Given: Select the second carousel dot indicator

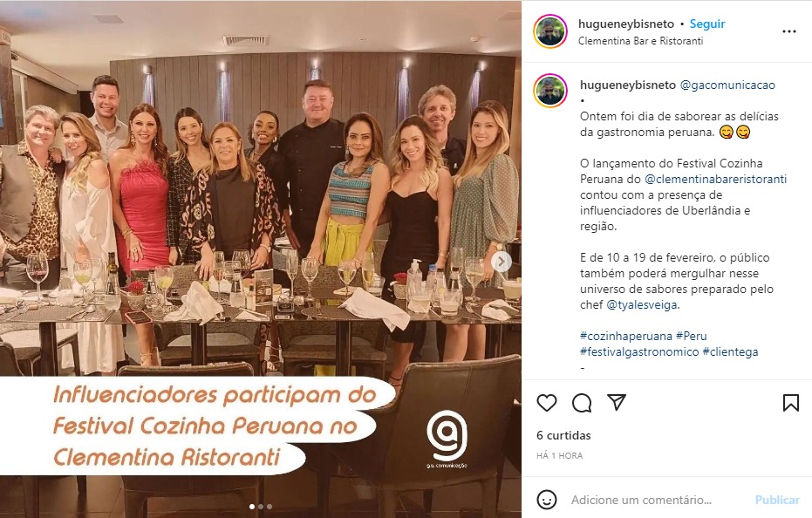Looking at the screenshot, I should (261, 507).
